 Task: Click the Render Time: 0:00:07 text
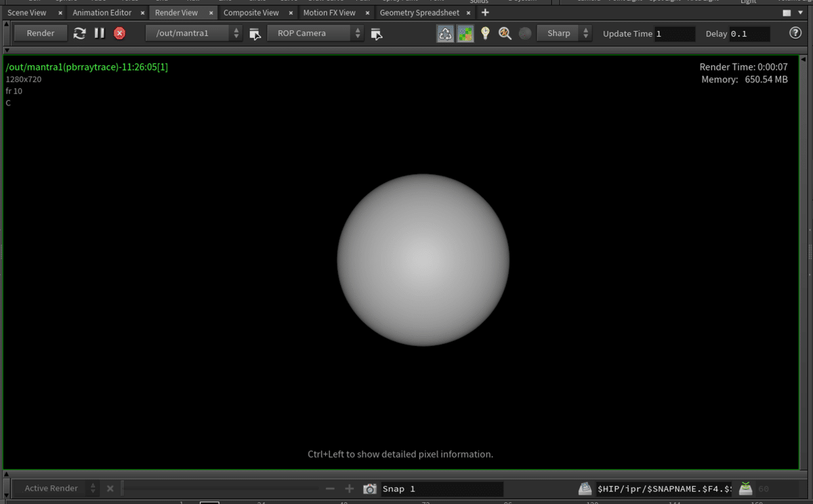(743, 67)
